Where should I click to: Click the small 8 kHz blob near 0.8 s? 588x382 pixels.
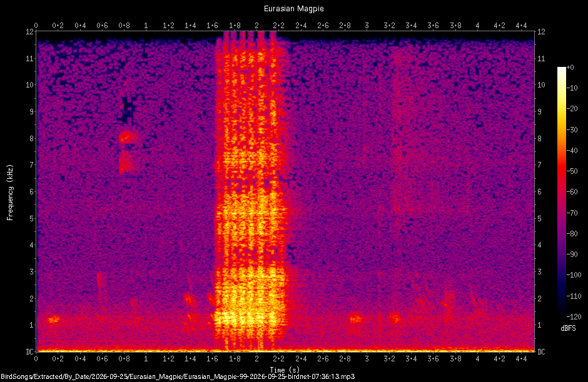point(128,137)
